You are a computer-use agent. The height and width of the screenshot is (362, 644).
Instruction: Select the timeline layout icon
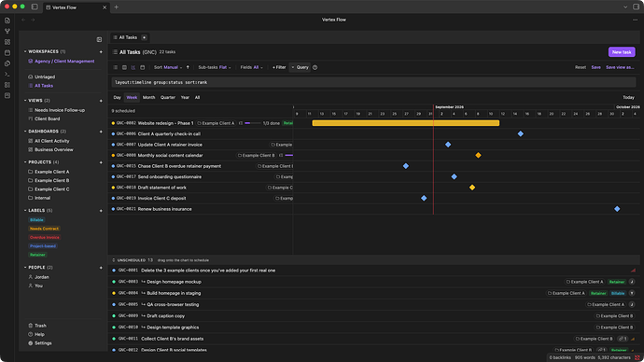[x=133, y=67]
